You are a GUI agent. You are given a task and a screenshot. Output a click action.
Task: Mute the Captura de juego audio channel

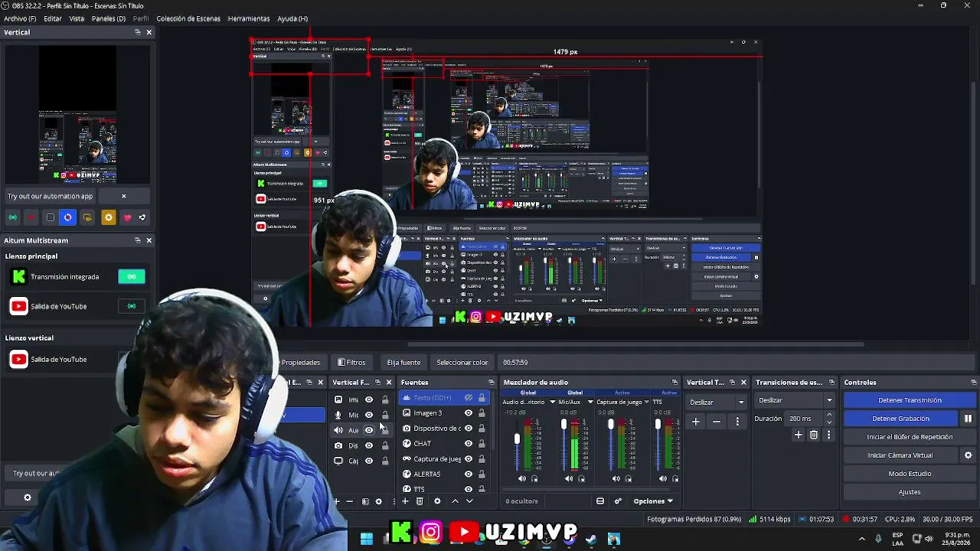click(x=616, y=479)
